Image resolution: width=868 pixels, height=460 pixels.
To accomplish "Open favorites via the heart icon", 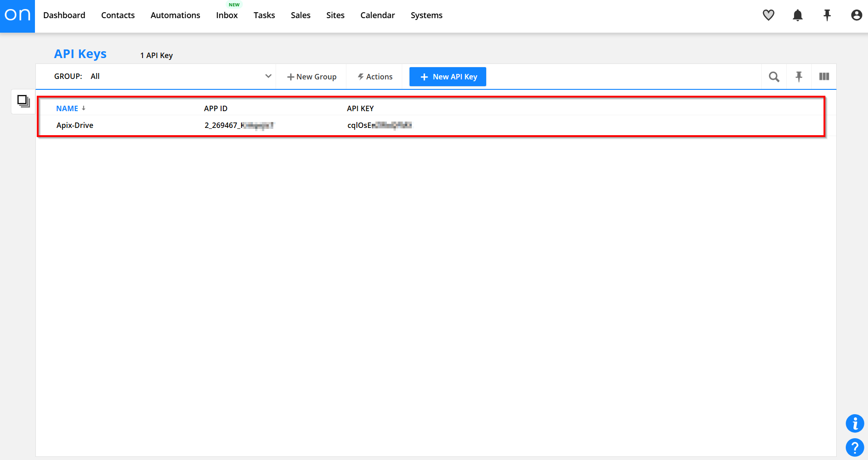I will pyautogui.click(x=768, y=15).
